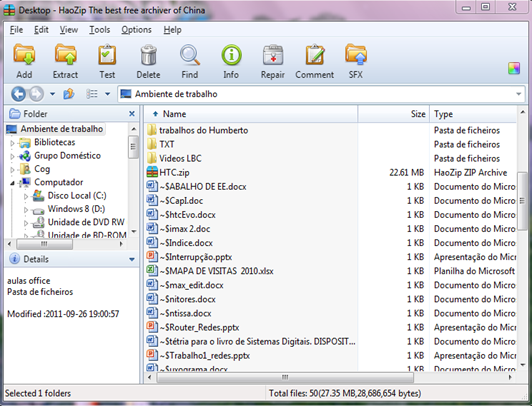Image resolution: width=532 pixels, height=406 pixels.
Task: Click the Repair tool icon
Action: point(273,55)
